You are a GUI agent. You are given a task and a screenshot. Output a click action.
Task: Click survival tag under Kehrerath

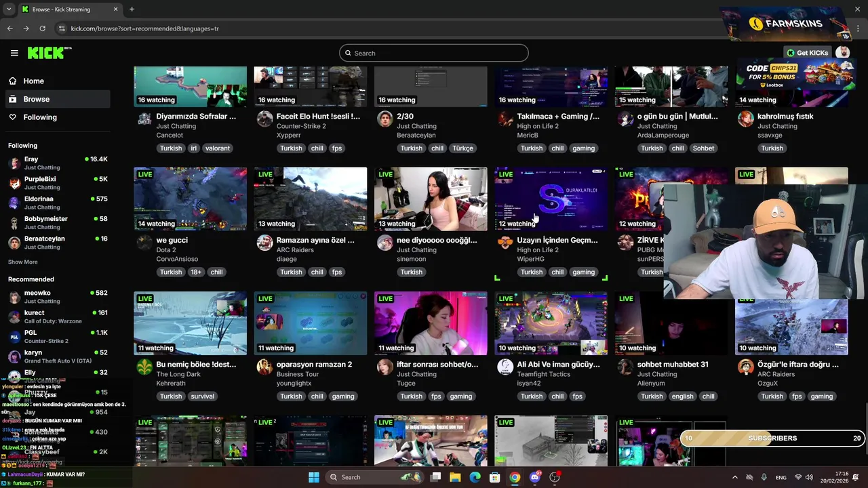pos(202,396)
